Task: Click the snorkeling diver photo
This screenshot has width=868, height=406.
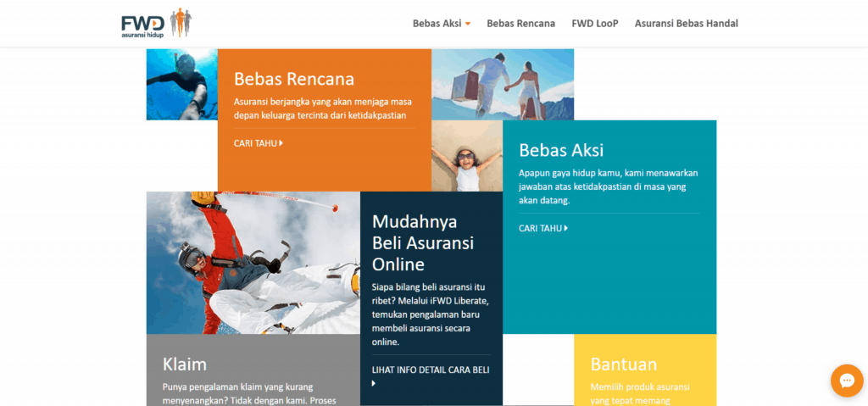Action: click(x=181, y=84)
